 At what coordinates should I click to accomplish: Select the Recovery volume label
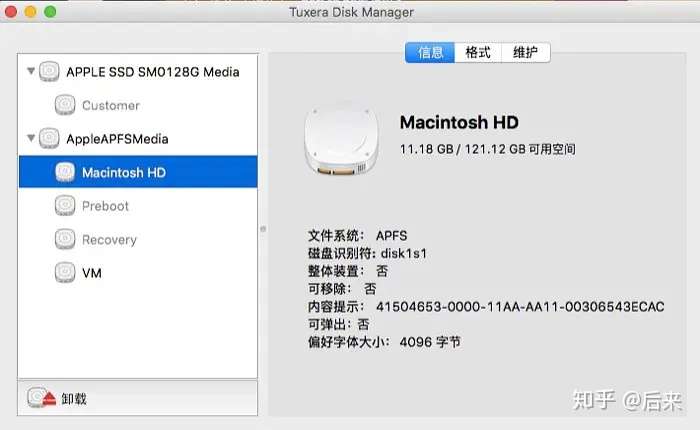click(x=109, y=240)
